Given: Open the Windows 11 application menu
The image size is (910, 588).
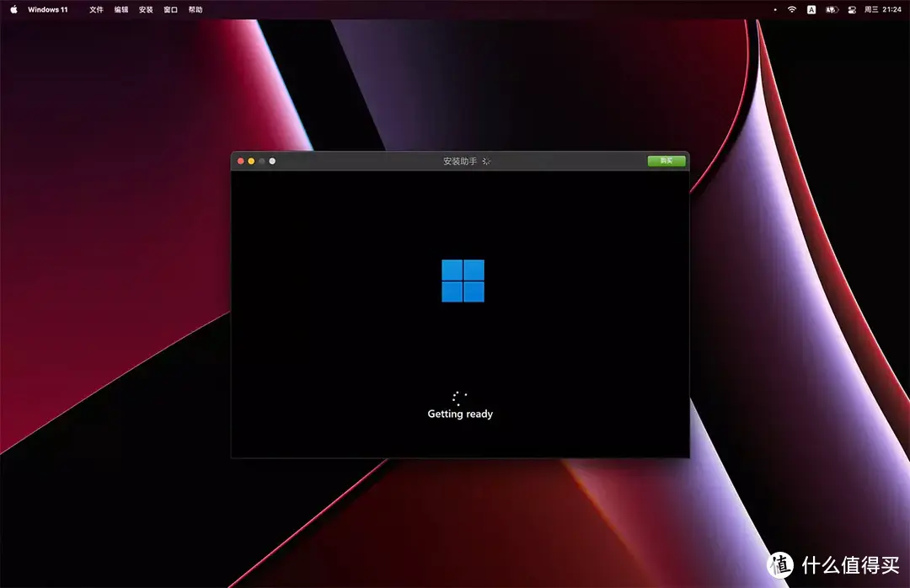Looking at the screenshot, I should pyautogui.click(x=47, y=10).
